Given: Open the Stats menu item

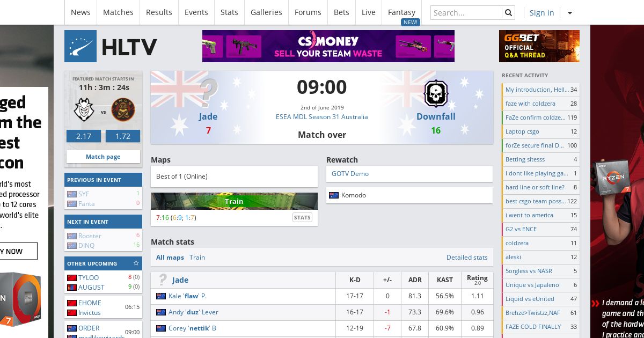Looking at the screenshot, I should 229,12.
